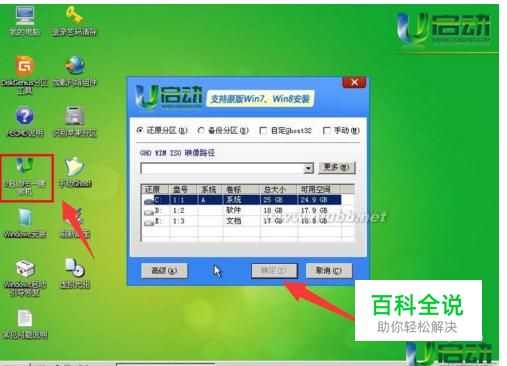Screen dimensions: 507x366
Task: Confirm with the 确定(Y) button
Action: 274,270
